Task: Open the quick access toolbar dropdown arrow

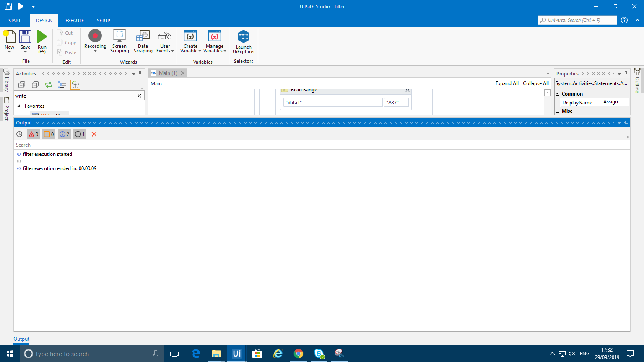Action: 33,6
